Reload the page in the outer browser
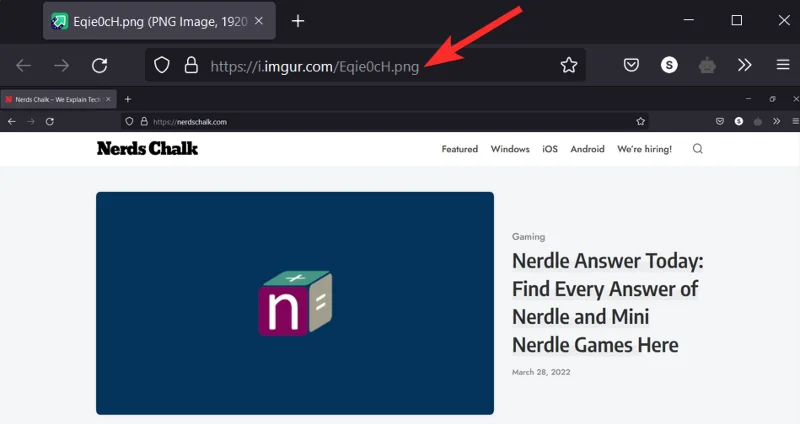This screenshot has height=424, width=800. 99,65
